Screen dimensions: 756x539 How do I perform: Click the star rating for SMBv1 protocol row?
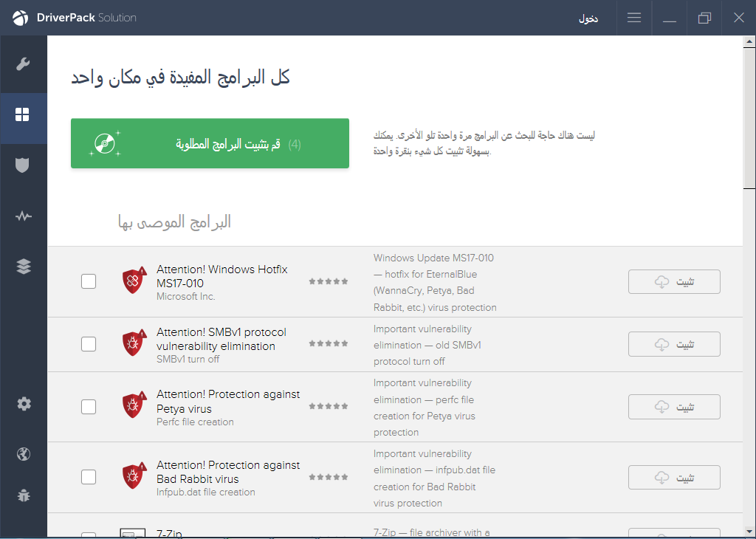(329, 344)
